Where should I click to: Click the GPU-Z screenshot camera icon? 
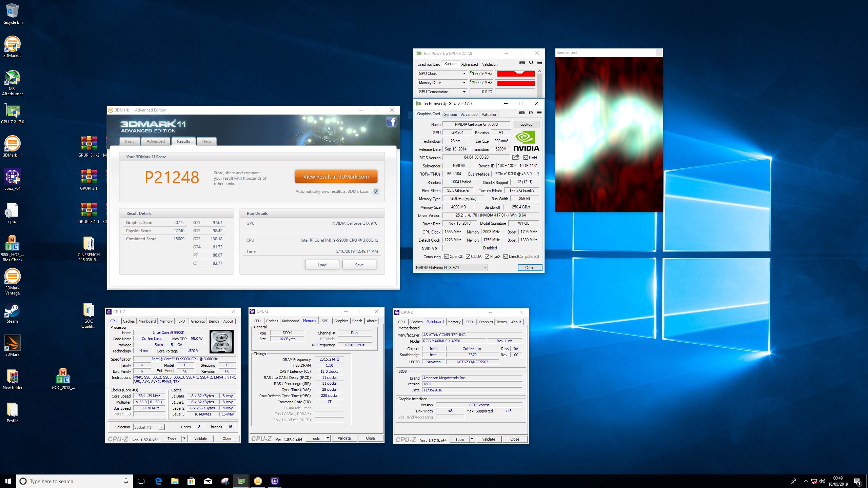coord(522,113)
